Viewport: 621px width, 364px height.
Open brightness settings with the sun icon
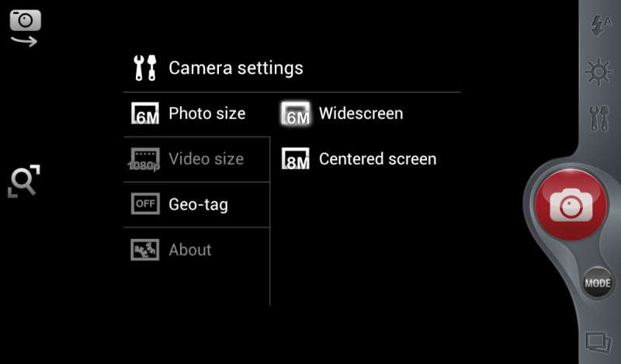pos(598,72)
